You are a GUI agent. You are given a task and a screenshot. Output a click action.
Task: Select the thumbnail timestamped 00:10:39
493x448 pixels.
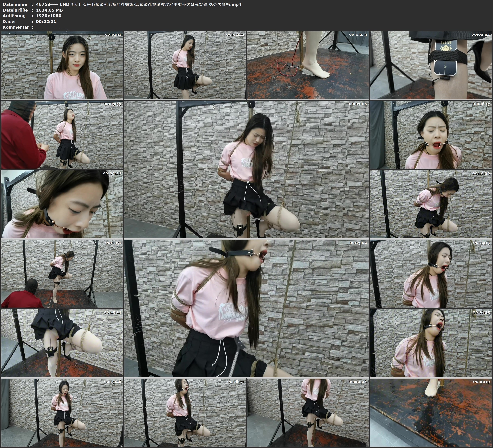tap(431, 204)
